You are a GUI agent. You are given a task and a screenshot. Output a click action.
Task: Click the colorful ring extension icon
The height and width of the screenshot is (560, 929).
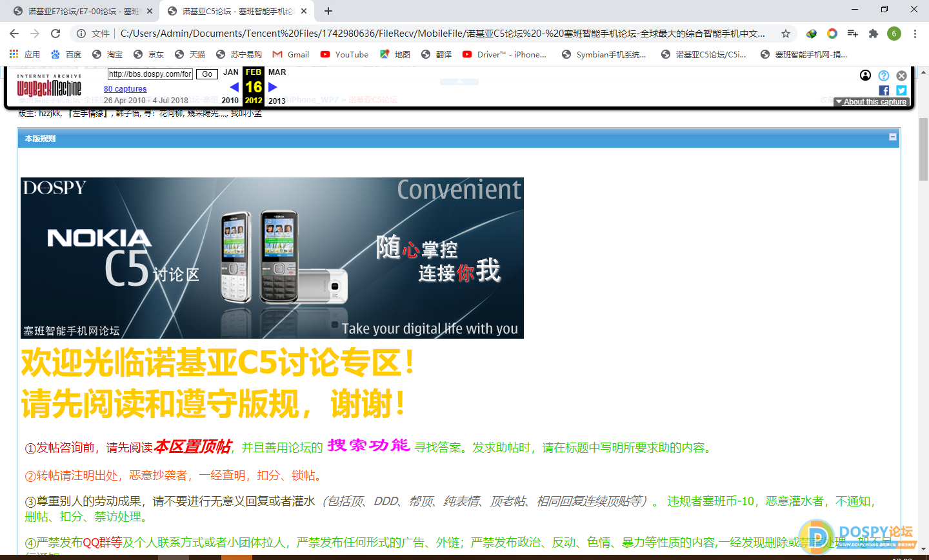832,34
